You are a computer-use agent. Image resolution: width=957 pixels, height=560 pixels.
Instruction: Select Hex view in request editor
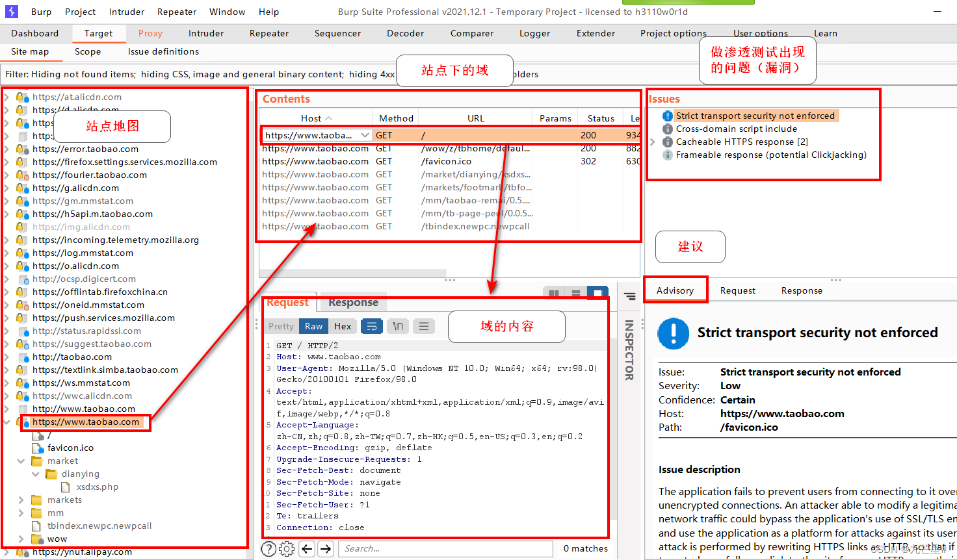click(343, 326)
